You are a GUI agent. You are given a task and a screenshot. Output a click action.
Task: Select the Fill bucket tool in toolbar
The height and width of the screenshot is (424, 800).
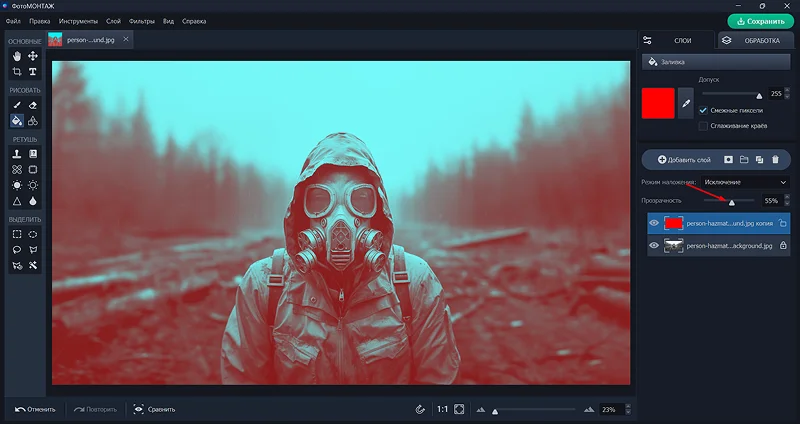tap(17, 121)
